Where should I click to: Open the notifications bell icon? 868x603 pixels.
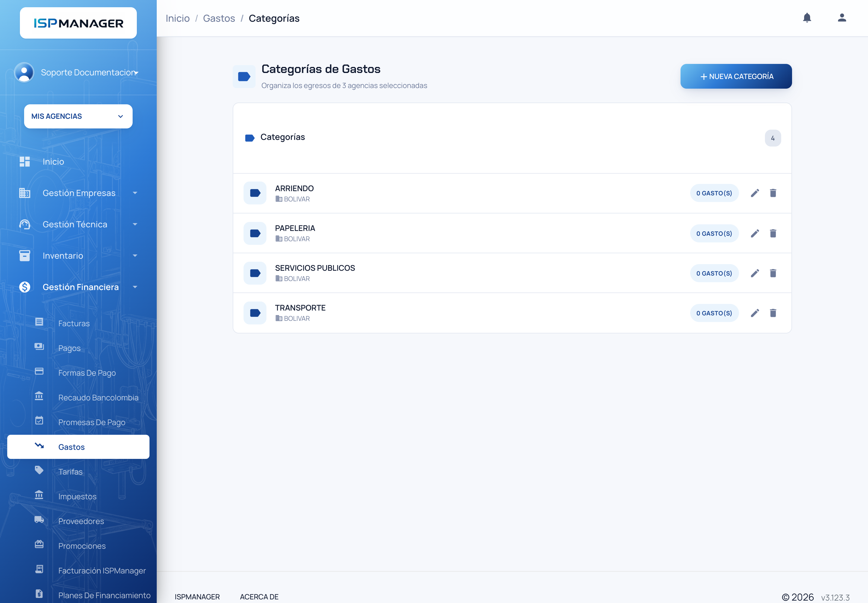[x=807, y=18]
